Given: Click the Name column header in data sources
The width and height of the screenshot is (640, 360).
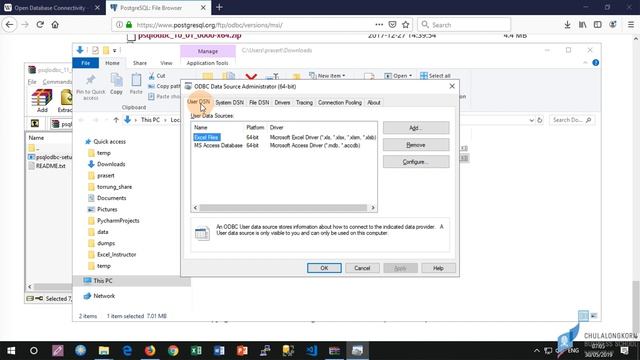Looking at the screenshot, I should (200, 127).
